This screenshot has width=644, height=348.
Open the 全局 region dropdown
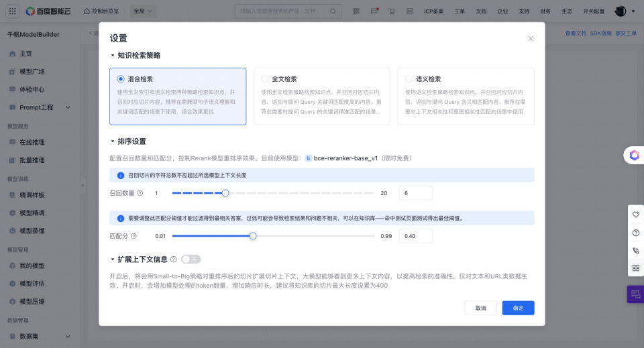[143, 11]
